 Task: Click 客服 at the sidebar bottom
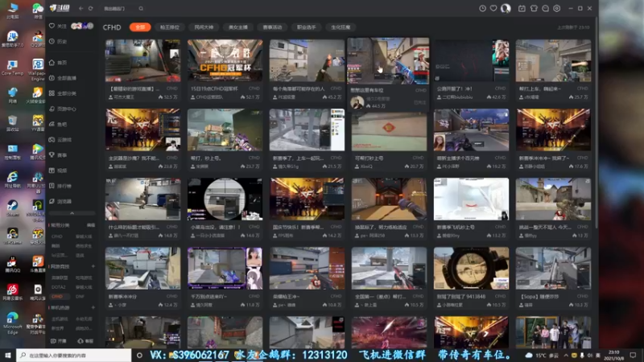click(x=85, y=341)
